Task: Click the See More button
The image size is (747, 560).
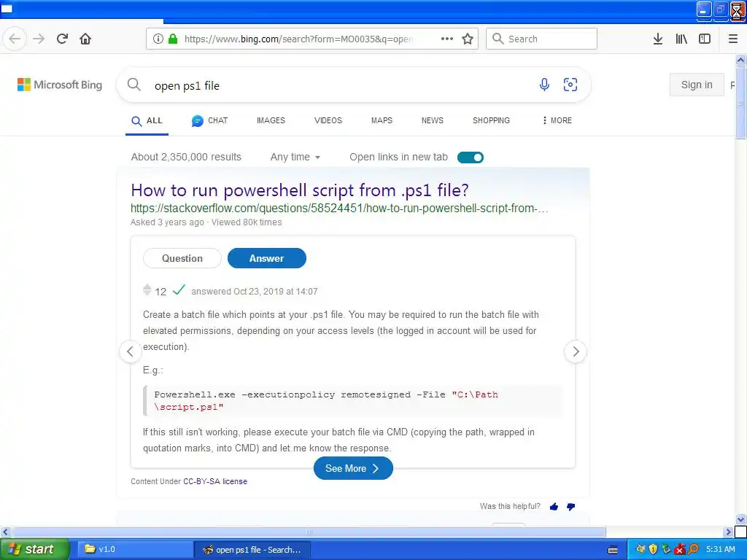Action: pyautogui.click(x=353, y=469)
